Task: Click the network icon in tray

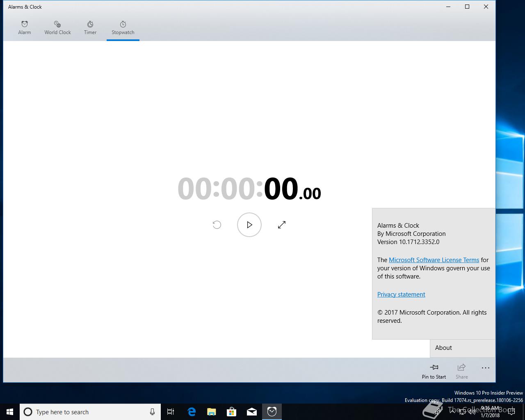Action: tap(462, 412)
